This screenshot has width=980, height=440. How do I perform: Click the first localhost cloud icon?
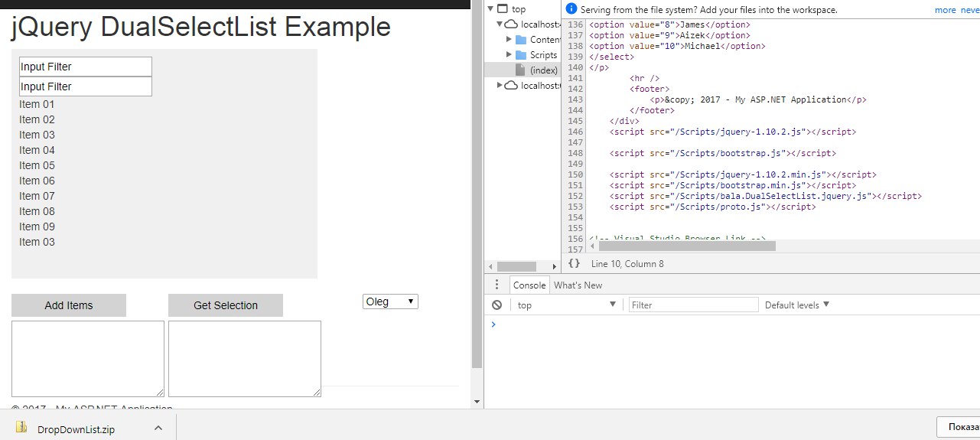(512, 24)
